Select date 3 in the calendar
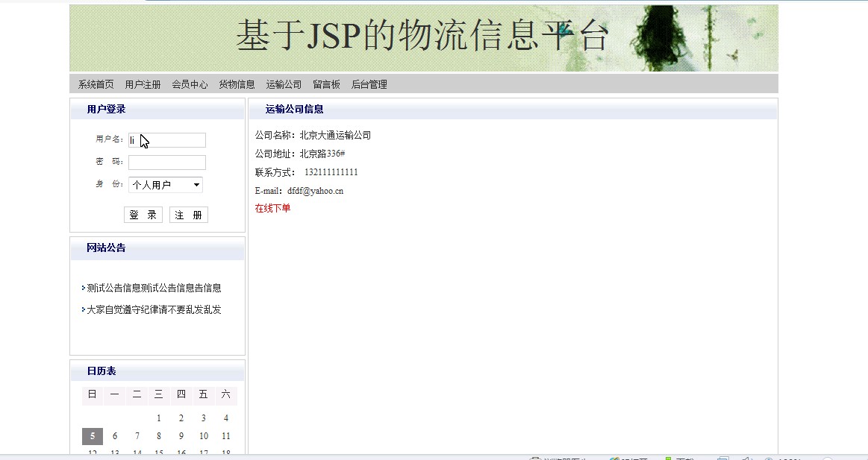Image resolution: width=868 pixels, height=460 pixels. (x=203, y=418)
